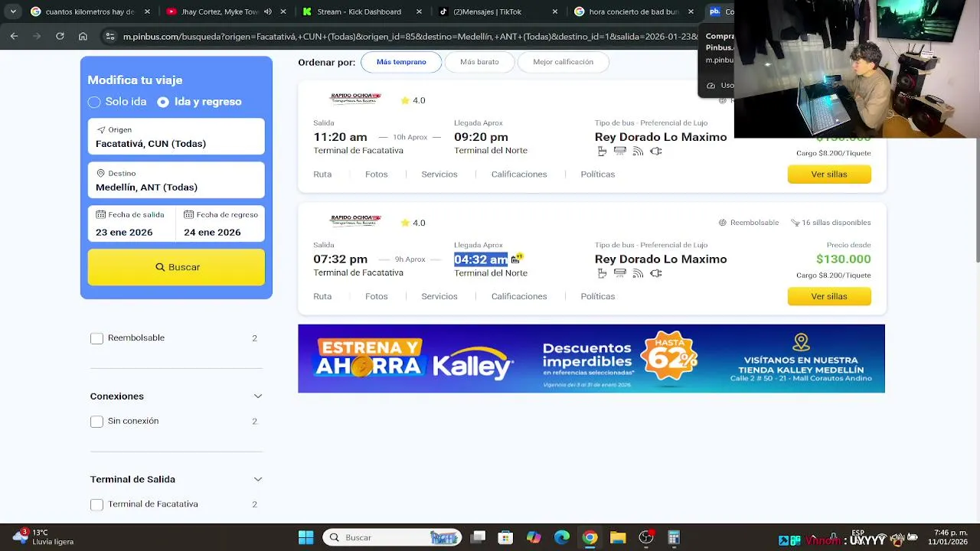Open Calificaciones on the 11:20 am trip
The image size is (980, 551).
pyautogui.click(x=519, y=174)
